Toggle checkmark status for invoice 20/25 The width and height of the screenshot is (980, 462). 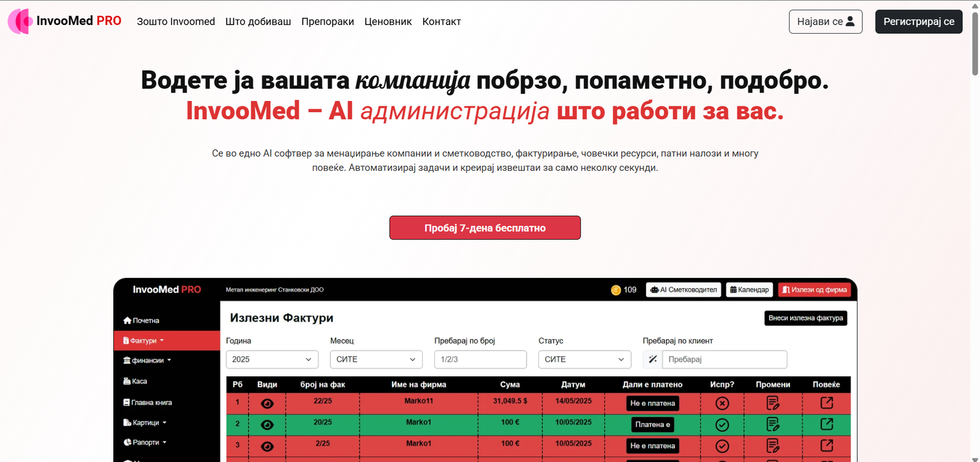(x=722, y=425)
